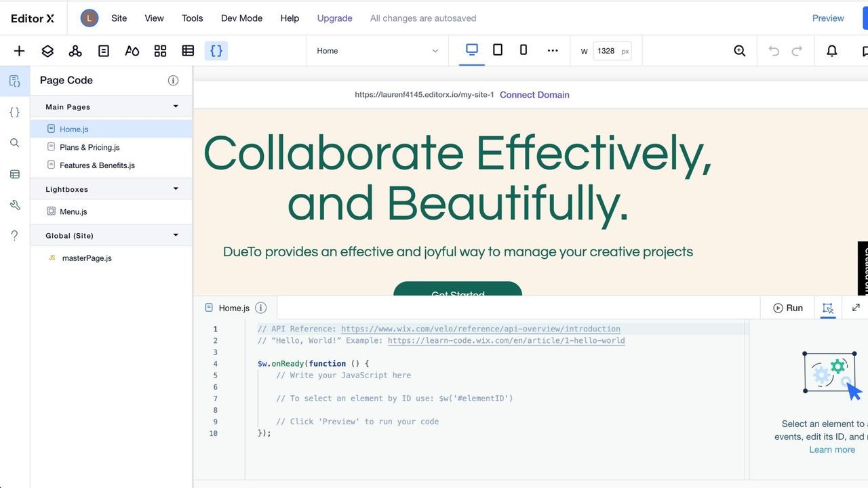Open the zoom magnifier icon
Screen dimensions: 868x488
coord(740,51)
